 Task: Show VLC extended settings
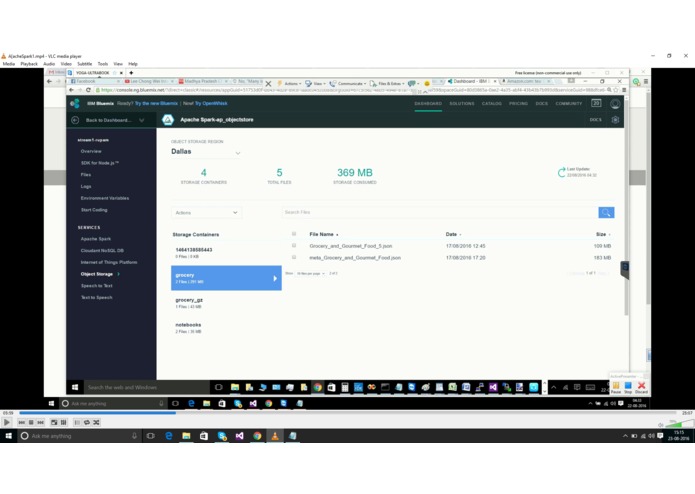click(63, 422)
